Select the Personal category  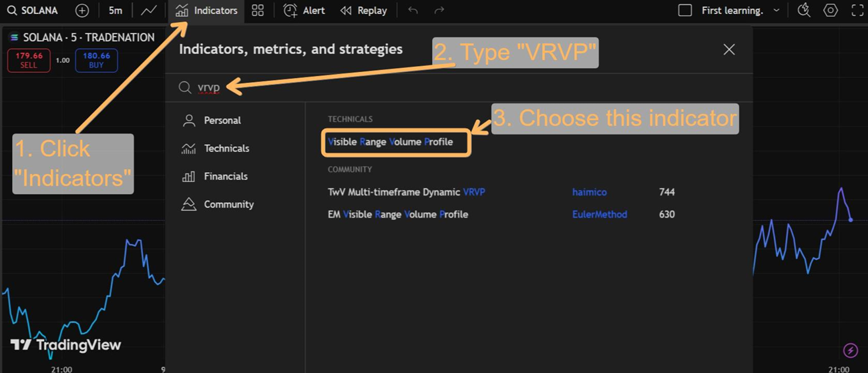tap(212, 120)
